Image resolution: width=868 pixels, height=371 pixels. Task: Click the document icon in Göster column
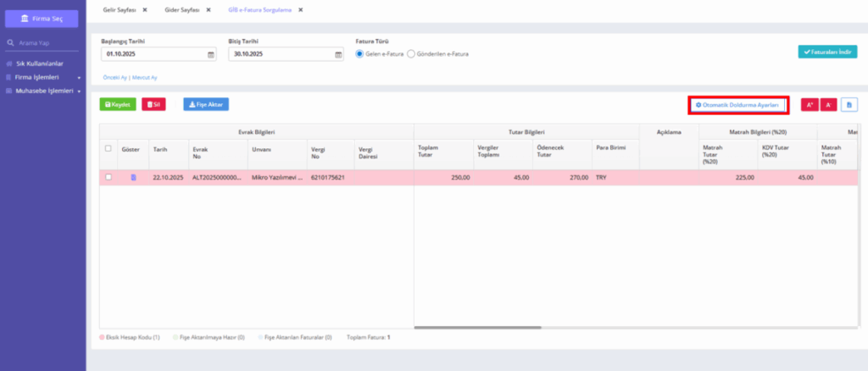133,178
